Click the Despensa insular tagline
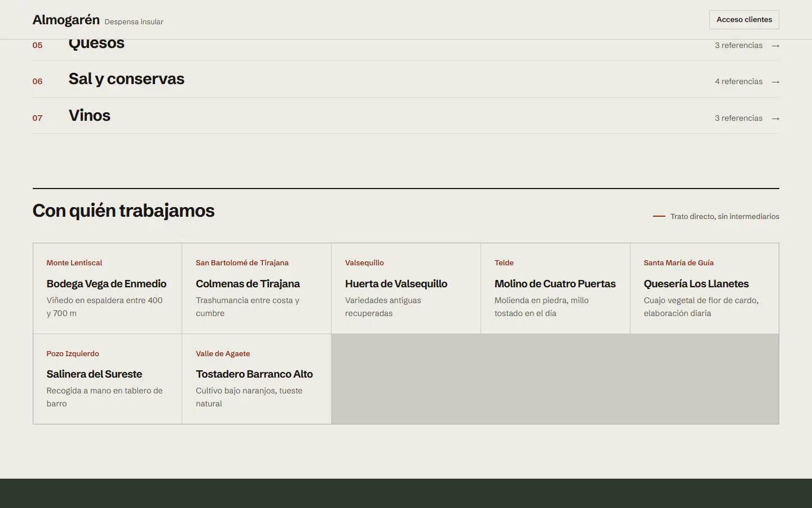Screen dimensions: 812x508 pyautogui.click(x=134, y=22)
